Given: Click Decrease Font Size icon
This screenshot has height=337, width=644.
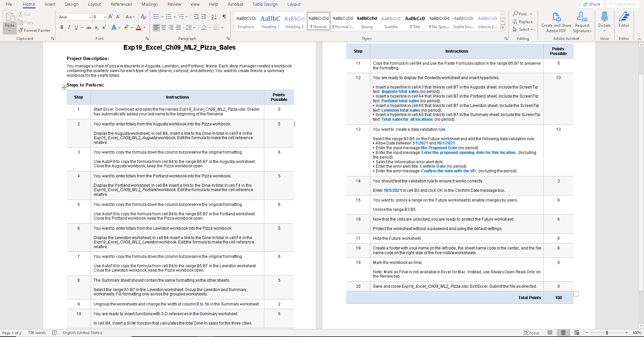Looking at the screenshot, I should click(x=118, y=17).
